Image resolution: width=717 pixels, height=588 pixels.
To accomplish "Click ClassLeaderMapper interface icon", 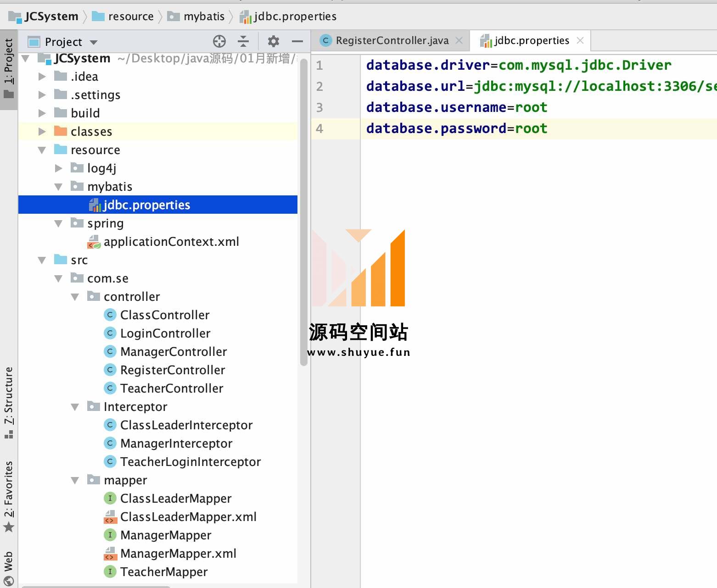I will click(x=110, y=498).
